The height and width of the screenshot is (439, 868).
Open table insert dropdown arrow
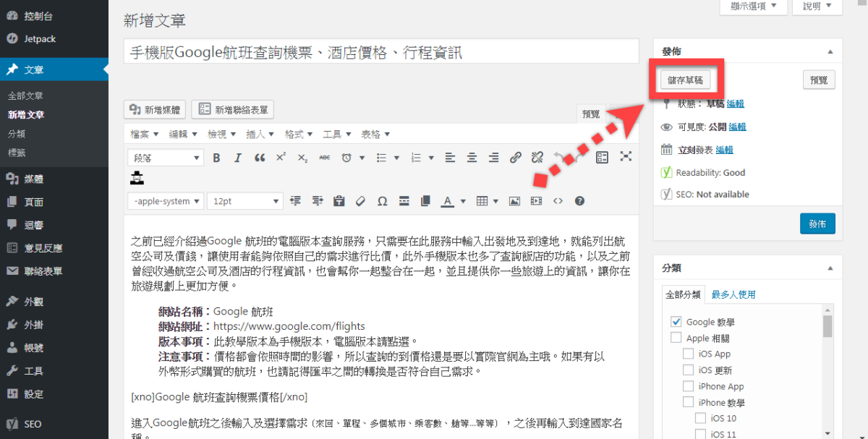coord(496,201)
